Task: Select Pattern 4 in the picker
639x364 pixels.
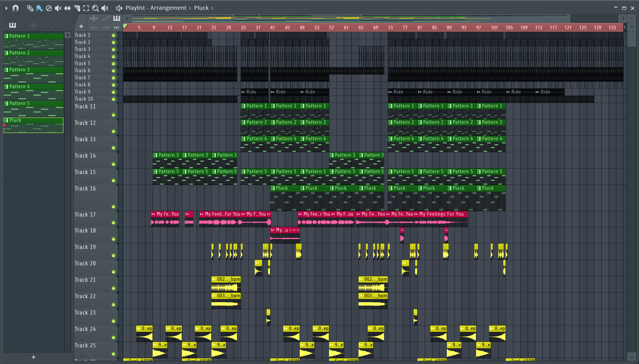Action: 34,92
